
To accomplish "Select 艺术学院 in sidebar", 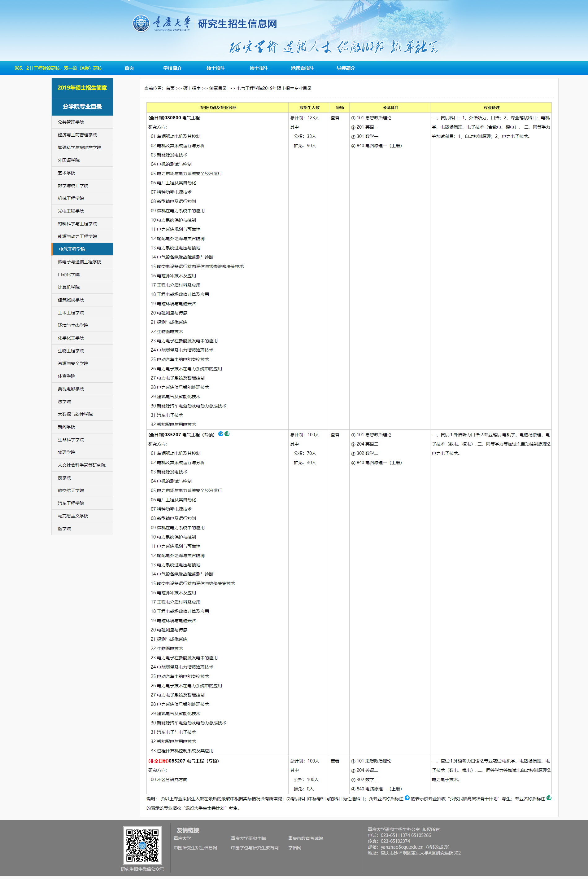I will pyautogui.click(x=82, y=173).
